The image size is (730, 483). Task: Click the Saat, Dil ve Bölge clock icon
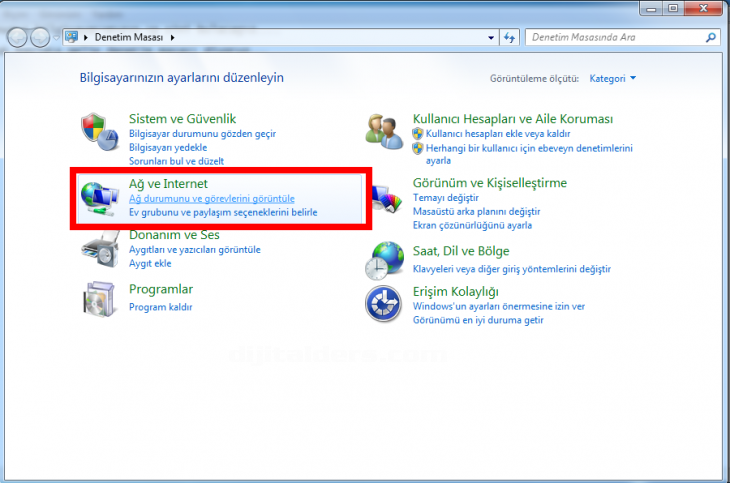(385, 260)
